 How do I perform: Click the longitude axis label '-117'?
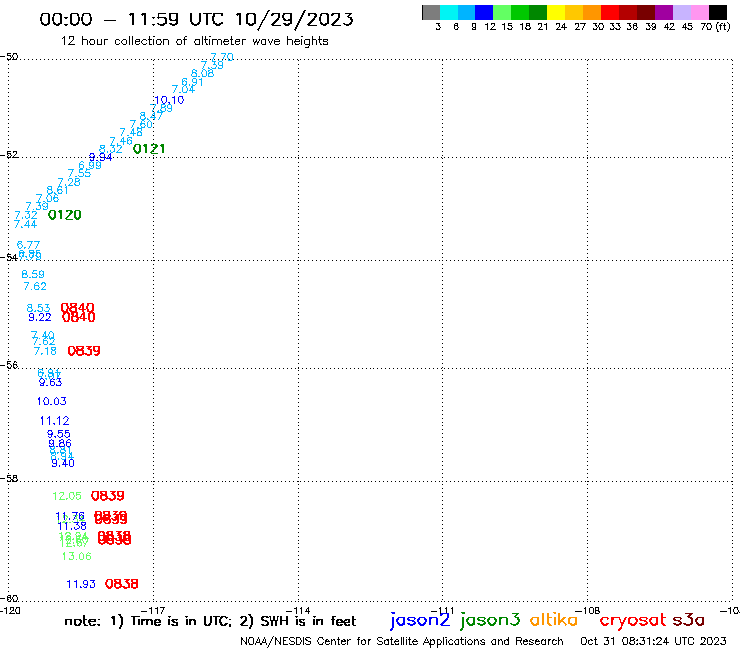tap(153, 610)
